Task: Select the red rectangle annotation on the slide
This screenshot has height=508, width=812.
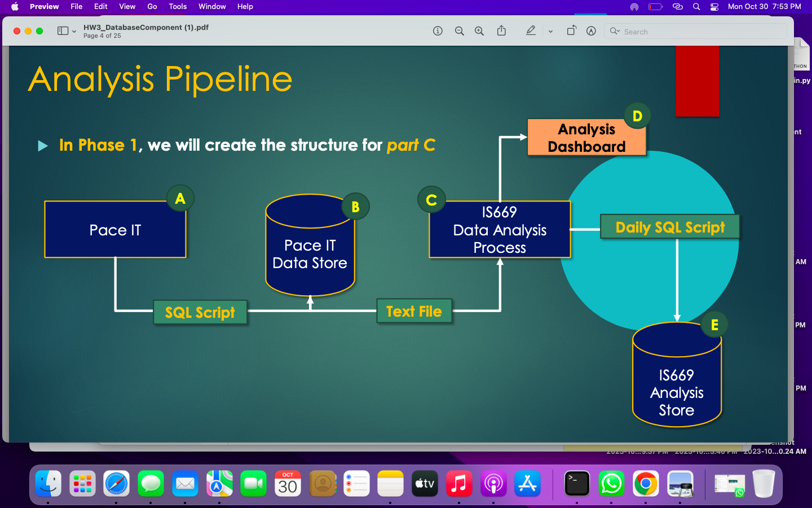Action: tap(697, 81)
